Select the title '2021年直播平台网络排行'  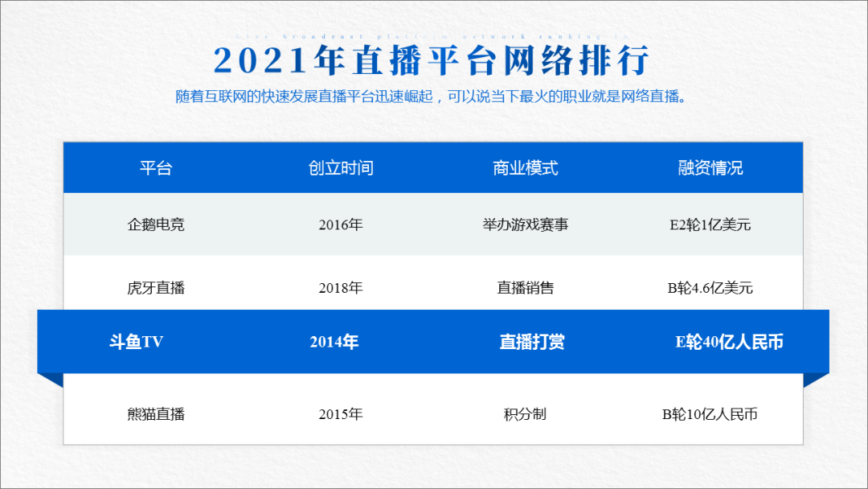[x=432, y=60]
